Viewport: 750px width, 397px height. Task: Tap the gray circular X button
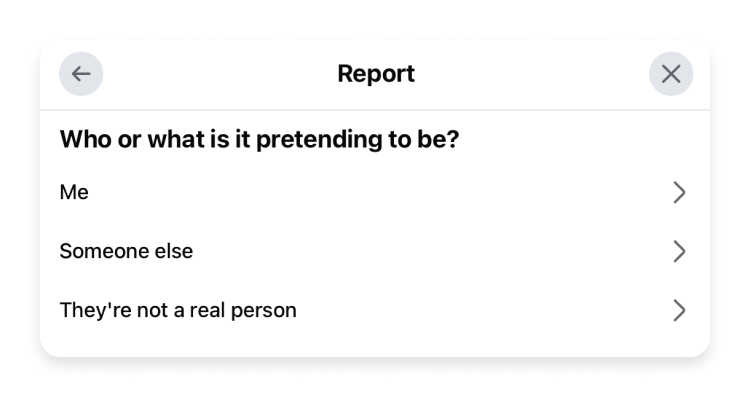(671, 74)
